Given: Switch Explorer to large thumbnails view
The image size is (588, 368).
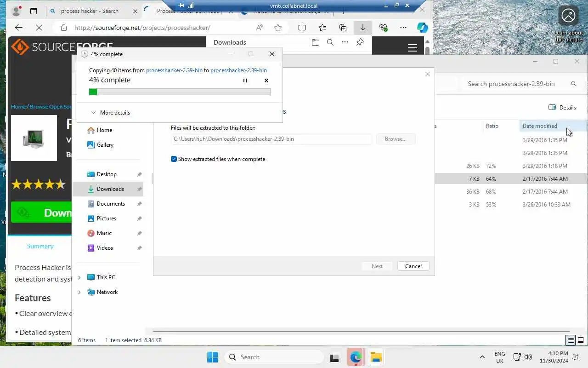Looking at the screenshot, I should 581,340.
